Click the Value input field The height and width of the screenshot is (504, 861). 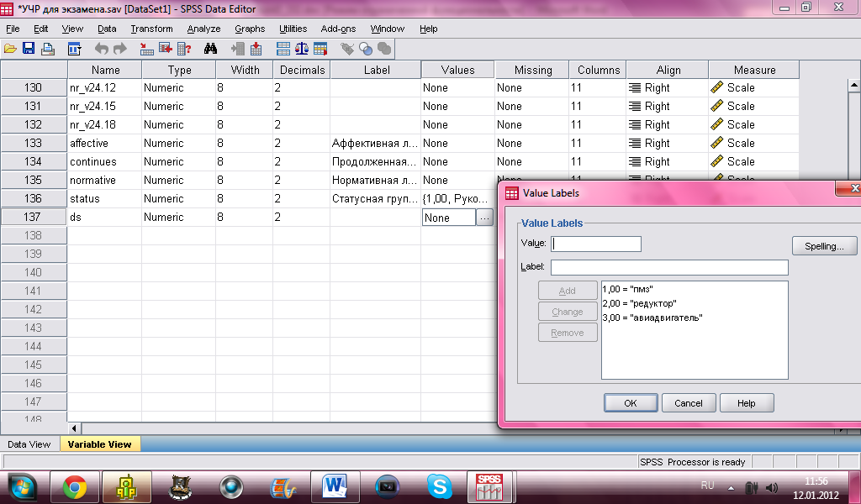click(596, 244)
